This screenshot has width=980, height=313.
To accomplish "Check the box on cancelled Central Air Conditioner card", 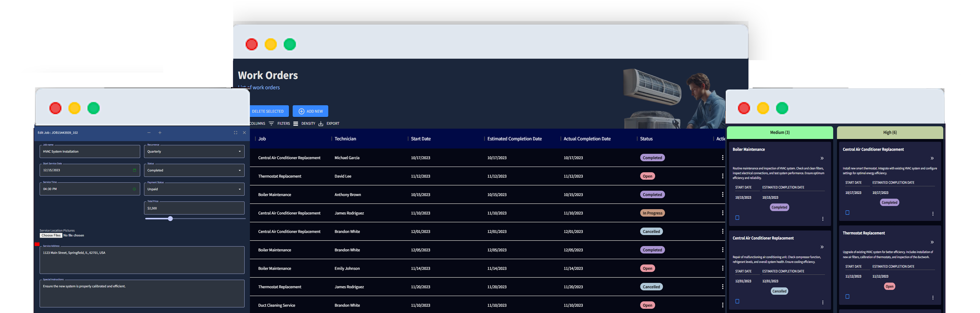I will [x=737, y=301].
